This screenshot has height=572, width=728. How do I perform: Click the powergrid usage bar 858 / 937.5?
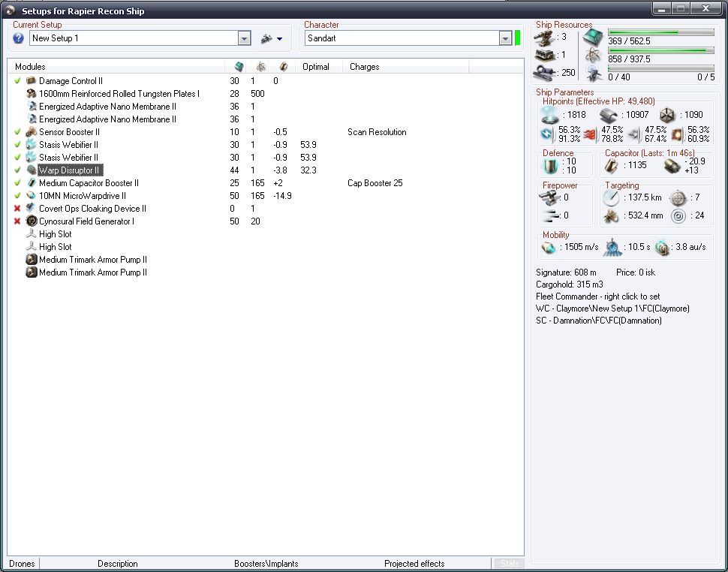(x=660, y=50)
